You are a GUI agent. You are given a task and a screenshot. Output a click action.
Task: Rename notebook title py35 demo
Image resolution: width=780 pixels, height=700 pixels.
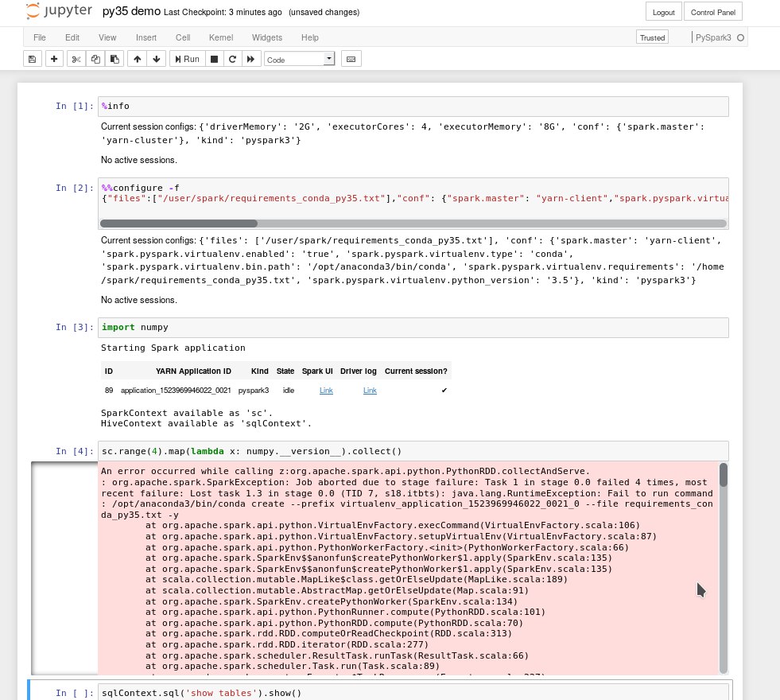click(131, 11)
